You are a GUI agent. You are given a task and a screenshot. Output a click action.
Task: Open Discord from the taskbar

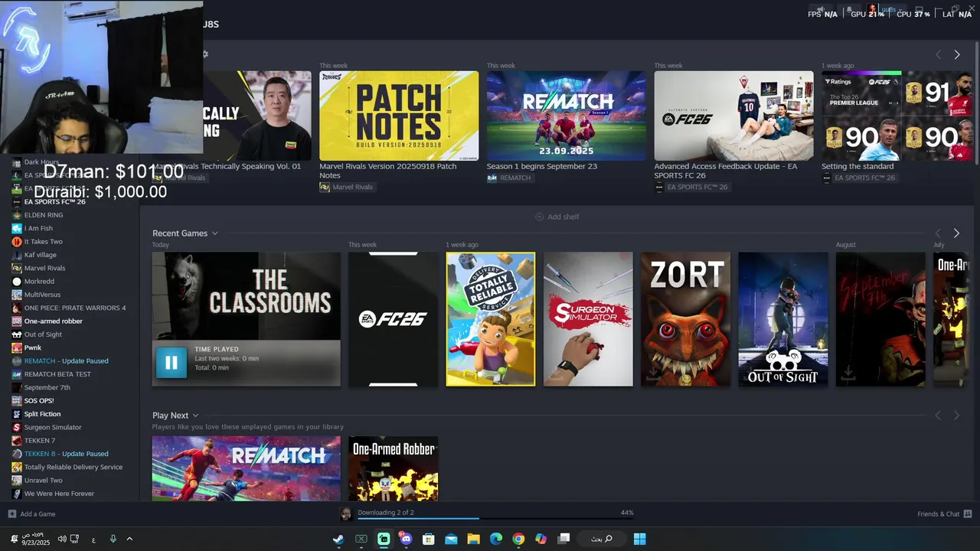[406, 539]
